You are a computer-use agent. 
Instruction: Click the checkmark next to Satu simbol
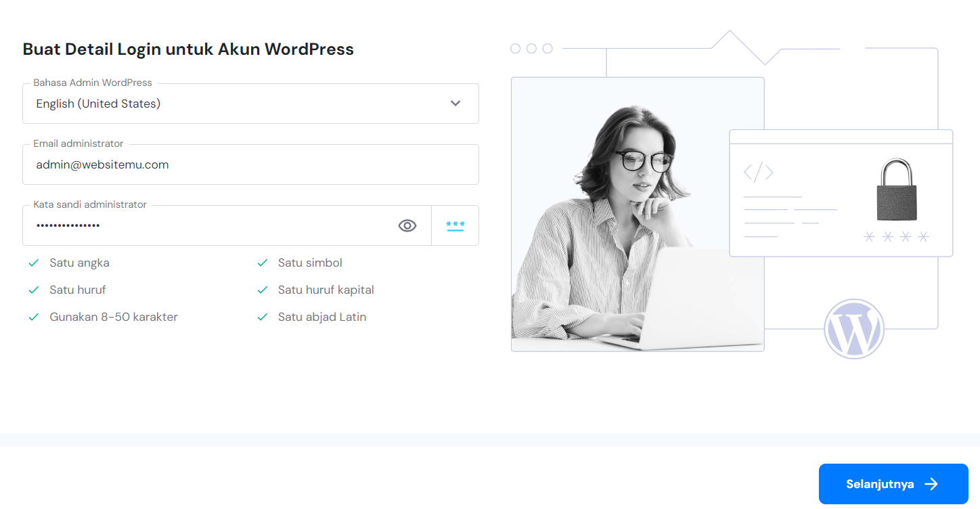point(263,263)
